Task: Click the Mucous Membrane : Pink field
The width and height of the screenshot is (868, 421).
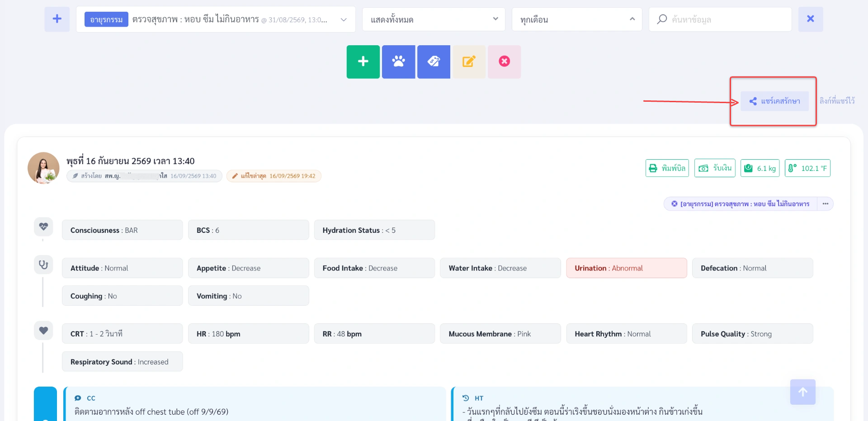Action: point(500,334)
